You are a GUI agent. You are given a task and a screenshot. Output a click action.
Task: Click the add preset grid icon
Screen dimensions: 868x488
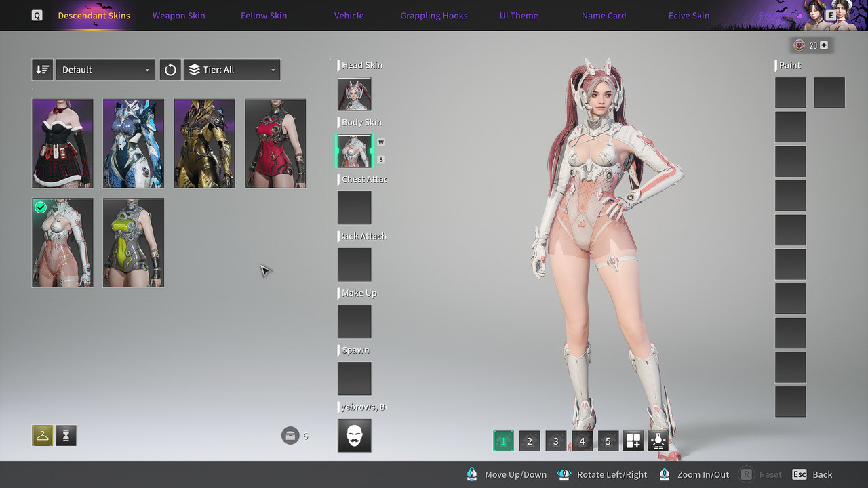point(633,441)
